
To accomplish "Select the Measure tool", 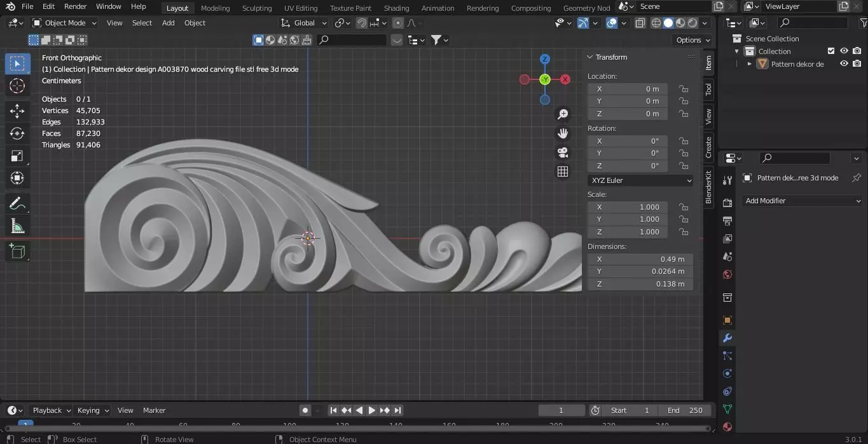I will click(17, 225).
